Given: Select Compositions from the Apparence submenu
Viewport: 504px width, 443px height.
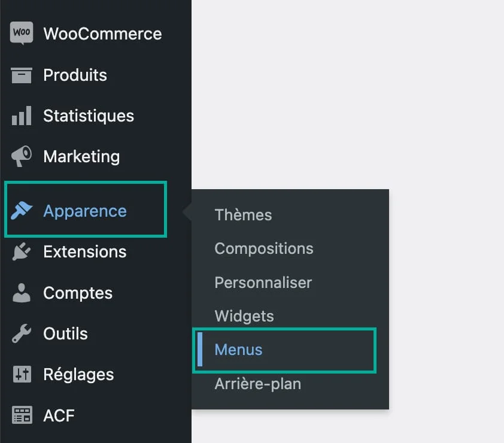Looking at the screenshot, I should click(263, 248).
